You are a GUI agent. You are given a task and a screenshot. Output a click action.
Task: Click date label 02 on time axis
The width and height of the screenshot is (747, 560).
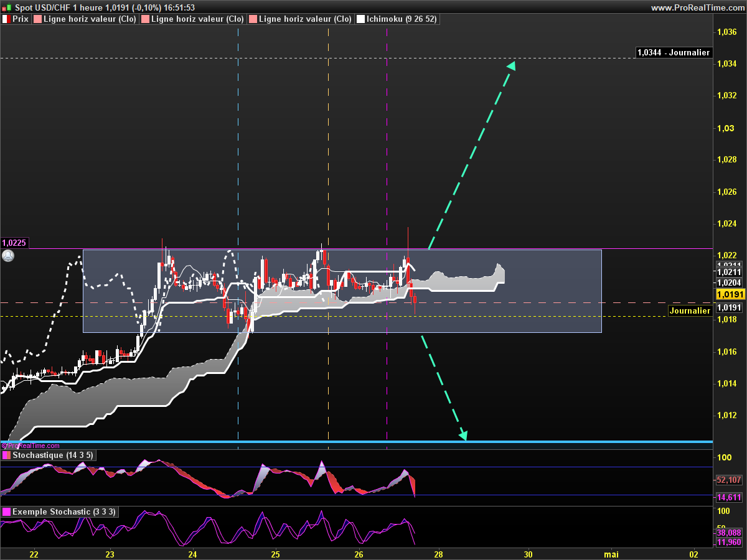click(693, 554)
